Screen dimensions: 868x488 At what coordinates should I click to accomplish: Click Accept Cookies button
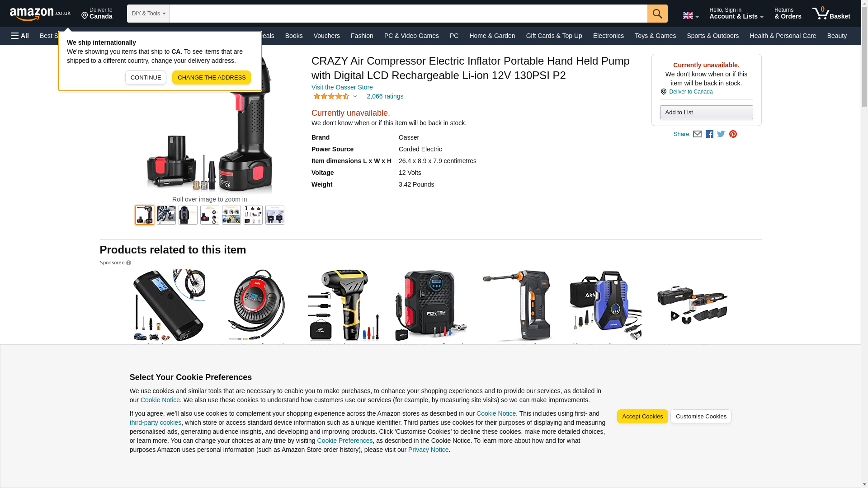click(642, 417)
